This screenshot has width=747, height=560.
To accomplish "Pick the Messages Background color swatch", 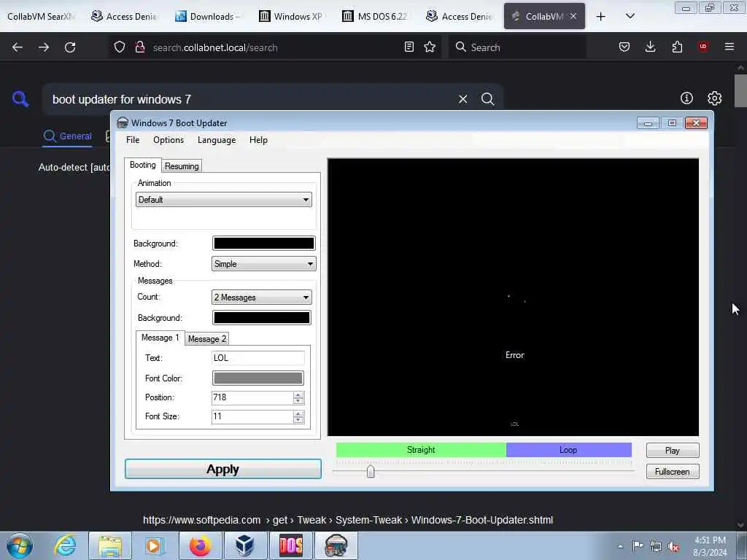I will (x=262, y=318).
